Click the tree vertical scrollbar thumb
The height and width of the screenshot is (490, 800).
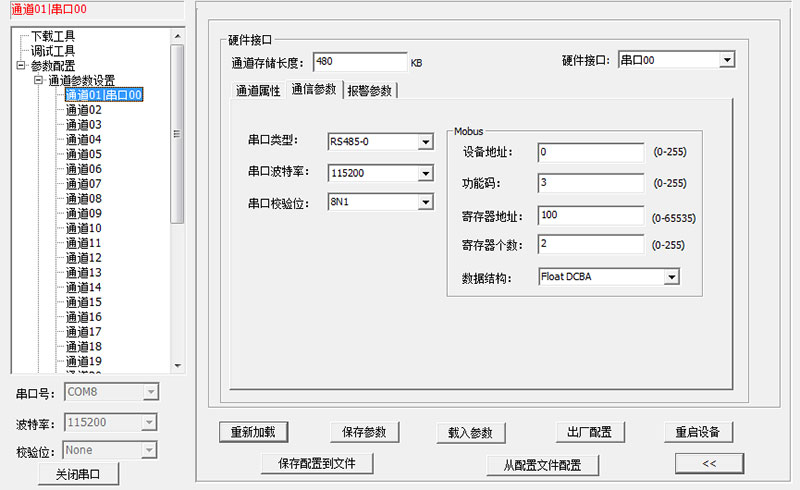pyautogui.click(x=177, y=134)
